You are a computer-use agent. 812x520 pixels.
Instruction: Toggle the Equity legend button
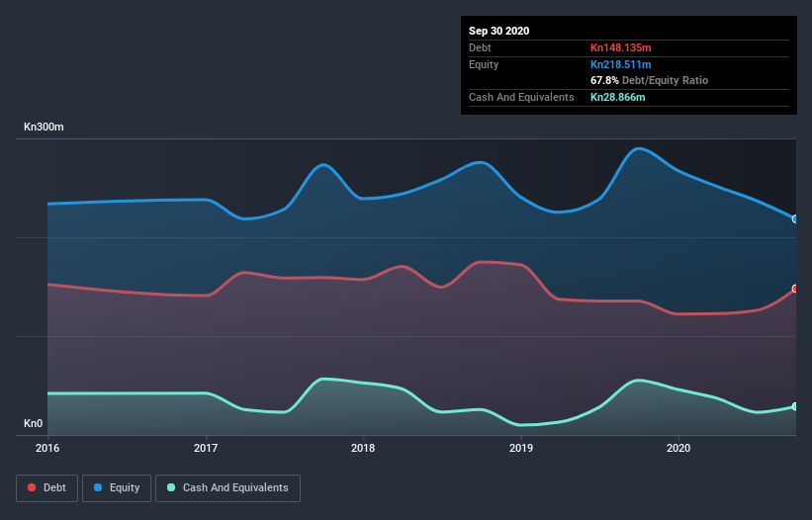click(x=117, y=488)
